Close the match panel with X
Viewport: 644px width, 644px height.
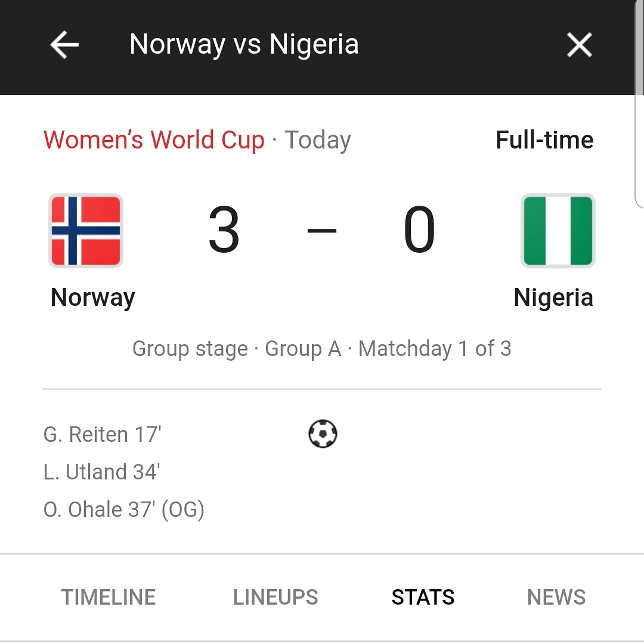[x=579, y=45]
